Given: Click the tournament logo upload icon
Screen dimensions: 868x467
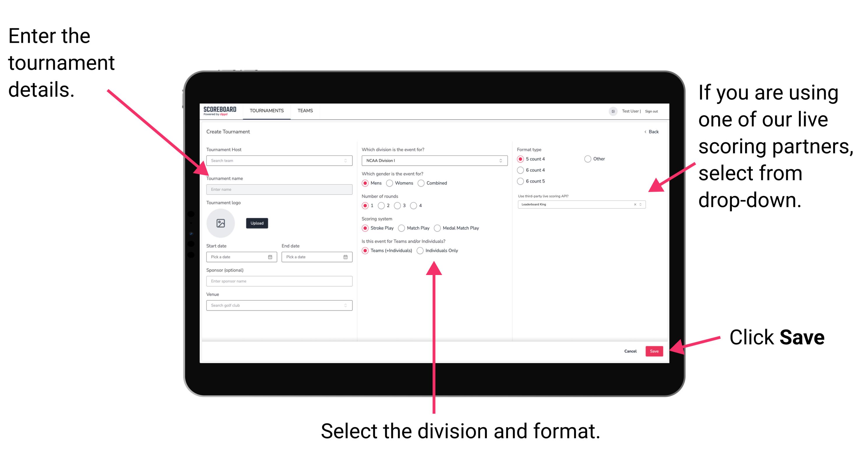Looking at the screenshot, I should click(221, 223).
